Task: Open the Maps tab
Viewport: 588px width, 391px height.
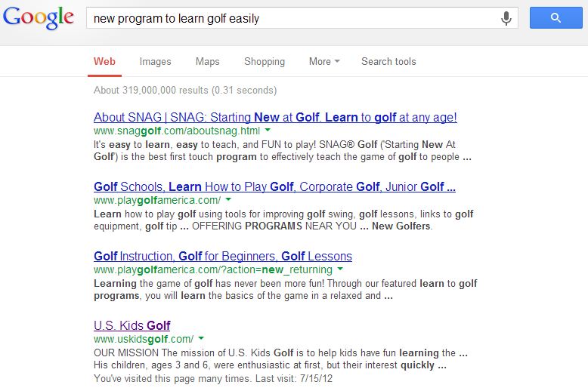Action: coord(207,61)
